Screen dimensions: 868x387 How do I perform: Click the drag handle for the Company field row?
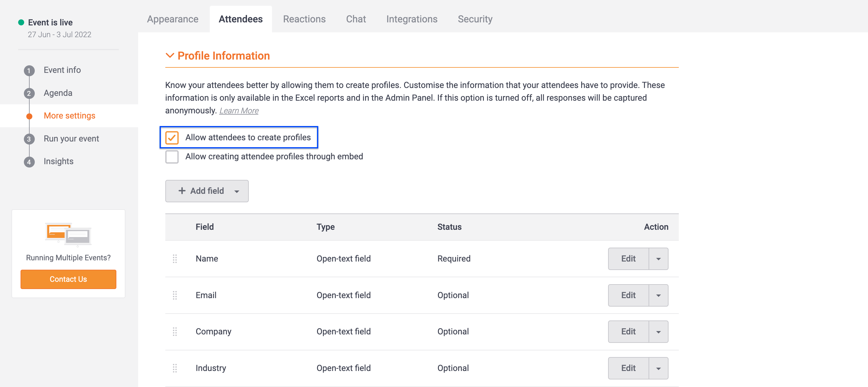pyautogui.click(x=175, y=332)
